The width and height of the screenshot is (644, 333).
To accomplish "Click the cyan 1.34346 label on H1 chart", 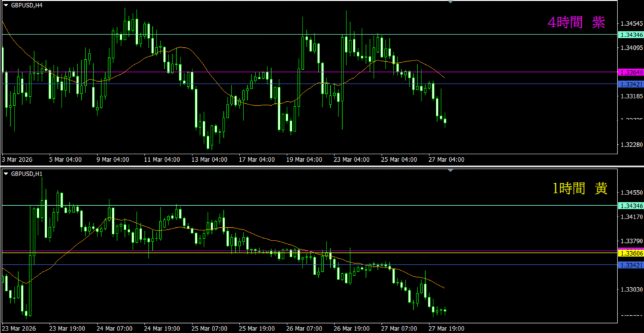I will (x=630, y=206).
